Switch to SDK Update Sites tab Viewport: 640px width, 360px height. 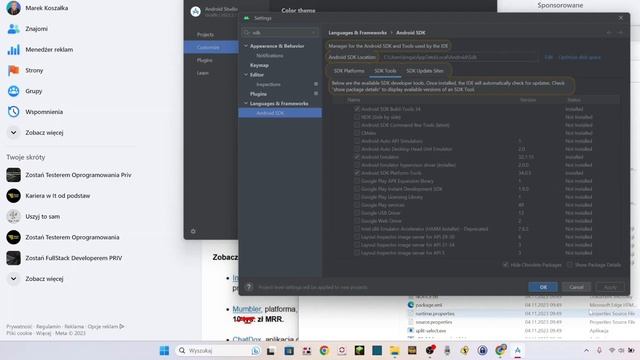click(424, 71)
